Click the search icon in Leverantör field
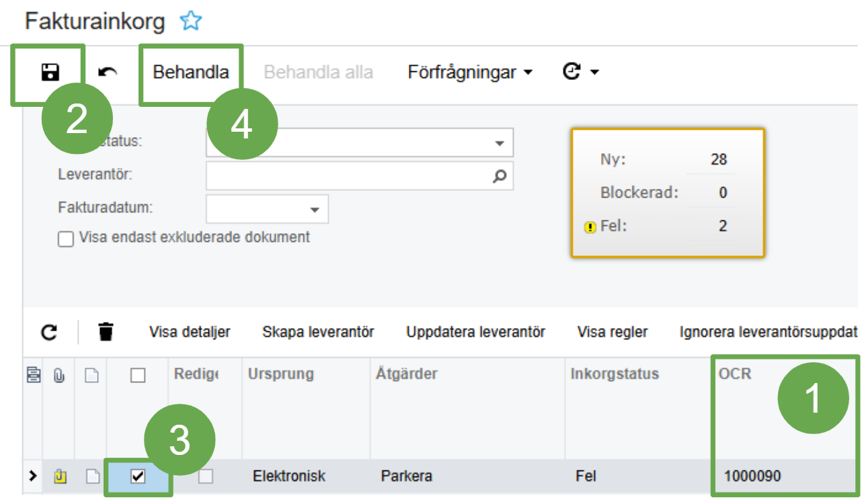Image resolution: width=868 pixels, height=502 pixels. tap(500, 176)
